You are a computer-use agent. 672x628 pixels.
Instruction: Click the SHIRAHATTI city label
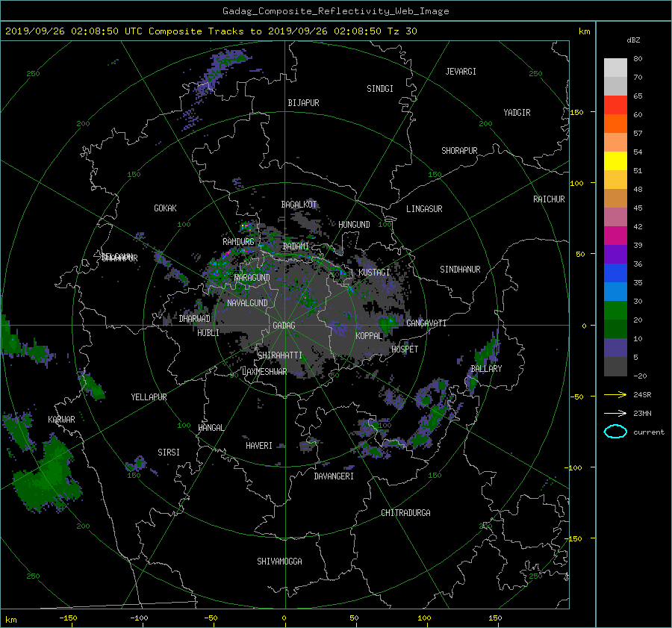pyautogui.click(x=280, y=355)
